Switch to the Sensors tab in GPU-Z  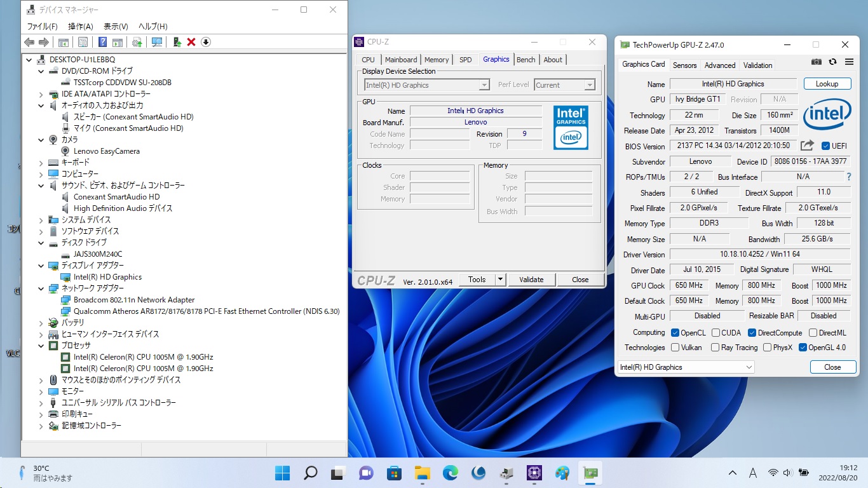click(684, 65)
